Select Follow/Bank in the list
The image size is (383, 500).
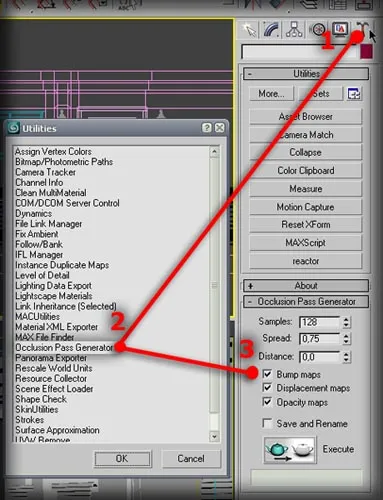[39, 244]
